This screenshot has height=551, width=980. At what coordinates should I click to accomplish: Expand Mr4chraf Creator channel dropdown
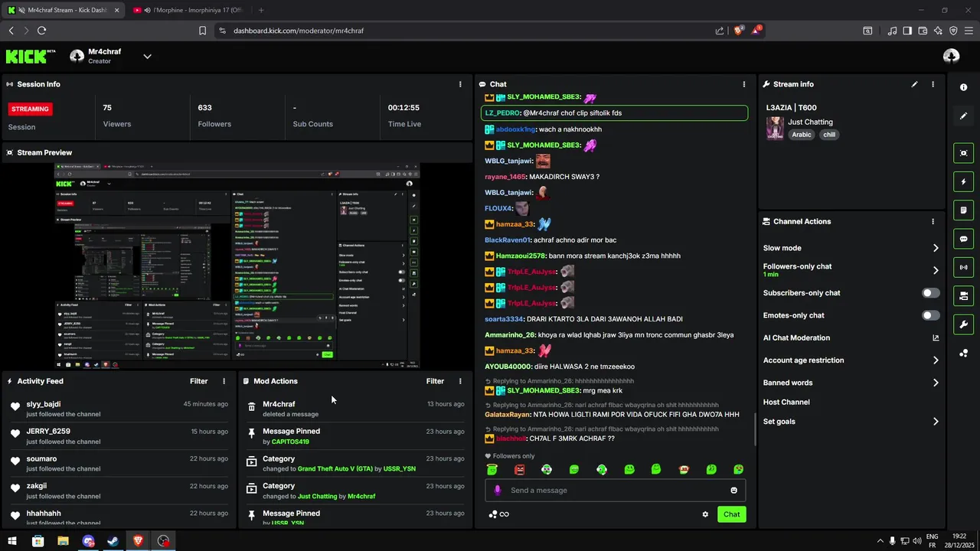coord(147,56)
